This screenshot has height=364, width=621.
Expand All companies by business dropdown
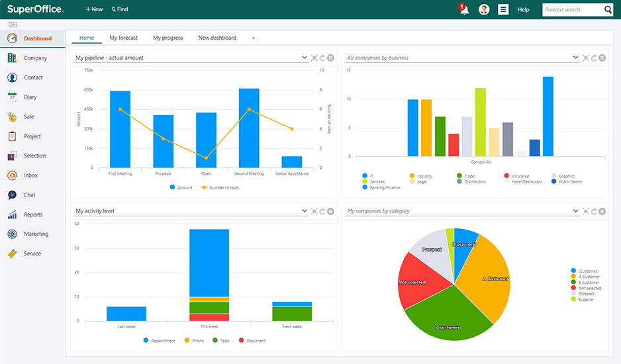tap(575, 58)
